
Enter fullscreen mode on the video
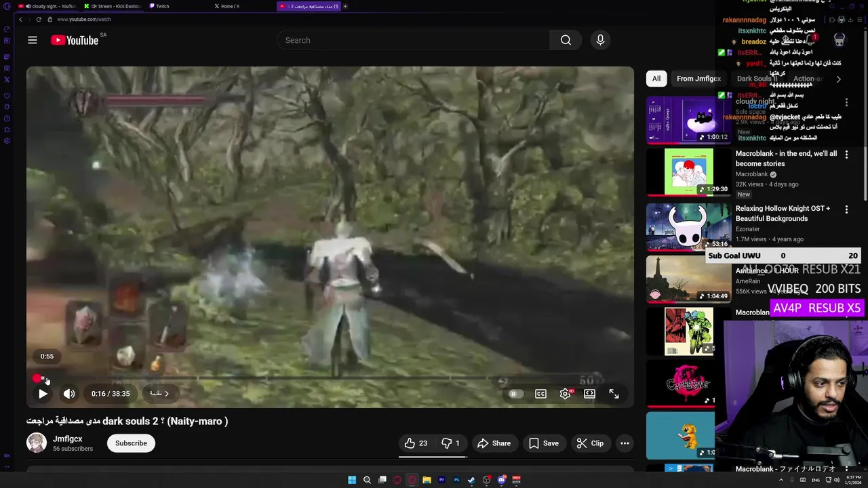[x=614, y=394]
